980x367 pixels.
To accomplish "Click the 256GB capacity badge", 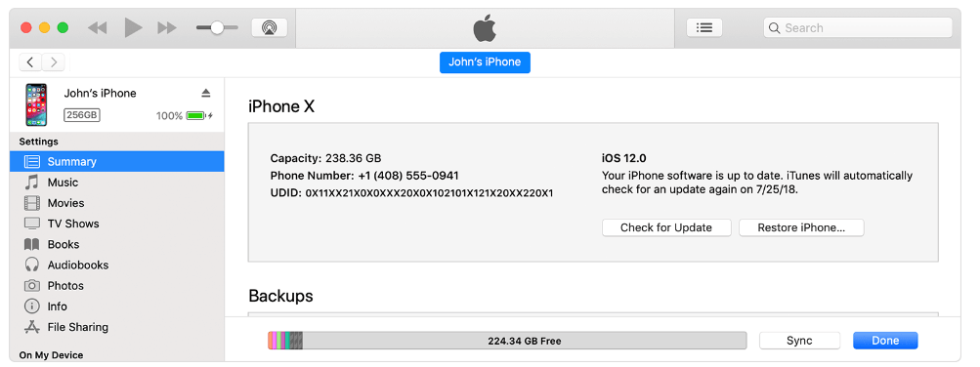I will (82, 115).
